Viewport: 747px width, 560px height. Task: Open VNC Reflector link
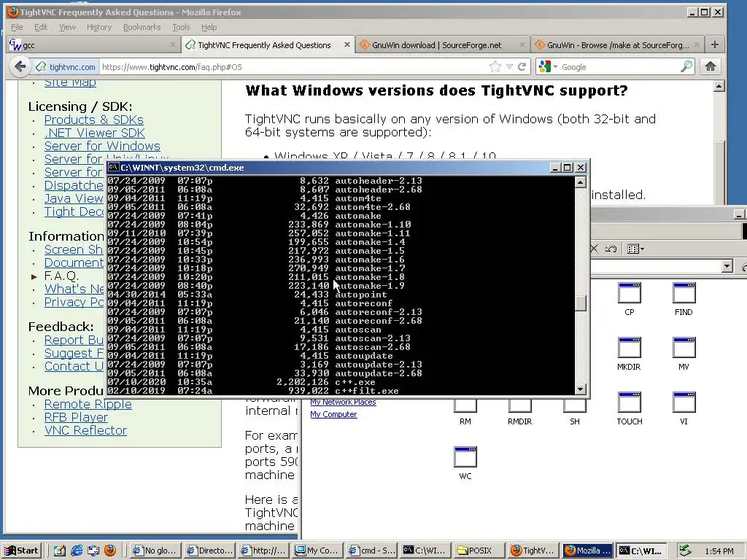pos(86,430)
